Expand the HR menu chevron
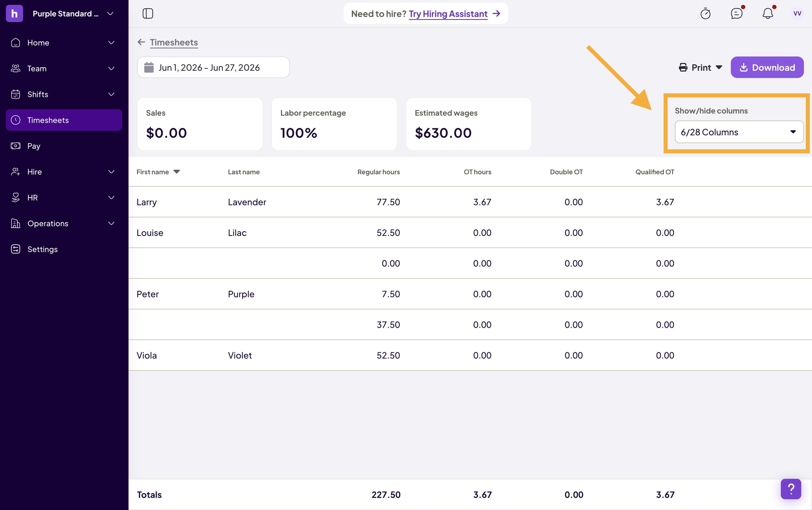This screenshot has height=510, width=812. [x=111, y=197]
